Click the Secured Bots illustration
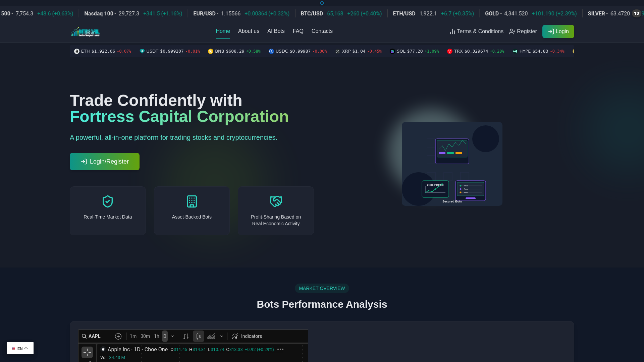 [x=452, y=164]
